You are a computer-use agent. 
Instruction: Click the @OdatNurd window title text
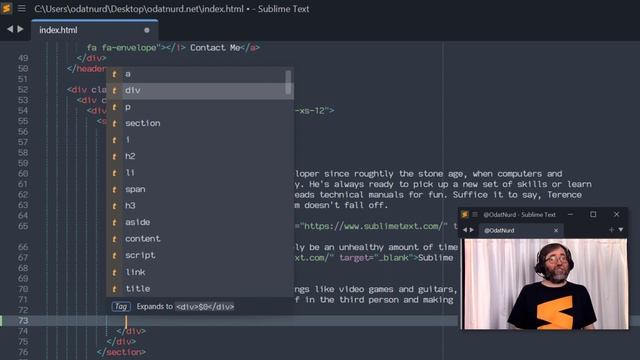[519, 214]
